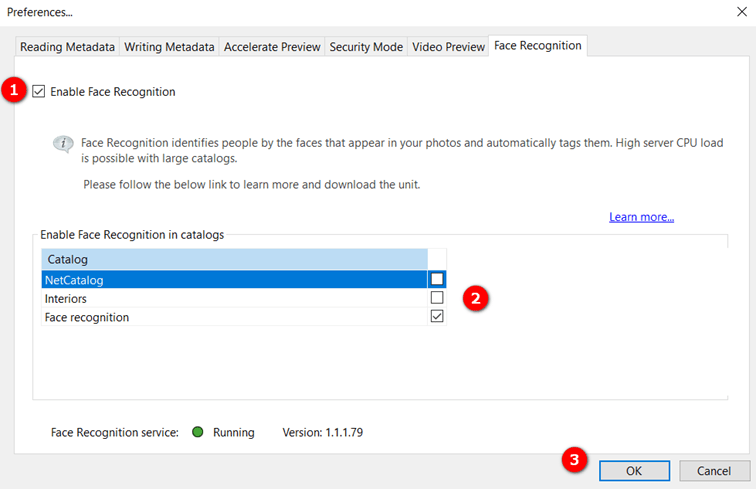
Task: Uncheck the Face recognition catalog checkbox
Action: (437, 317)
